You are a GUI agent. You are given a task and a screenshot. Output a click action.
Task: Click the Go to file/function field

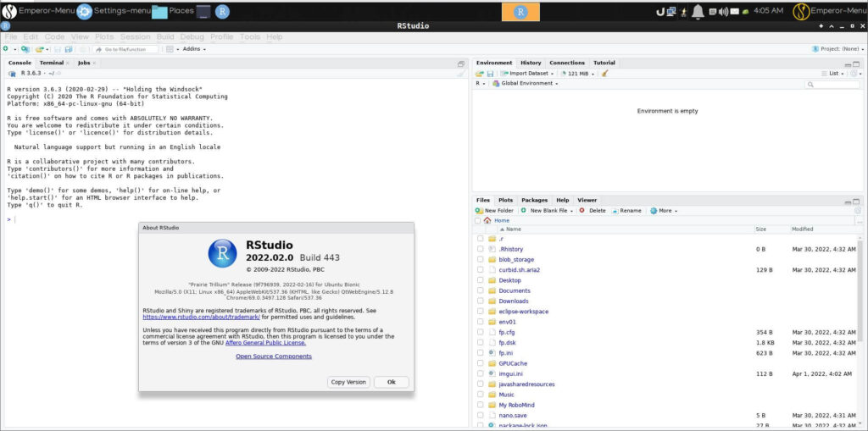click(126, 49)
